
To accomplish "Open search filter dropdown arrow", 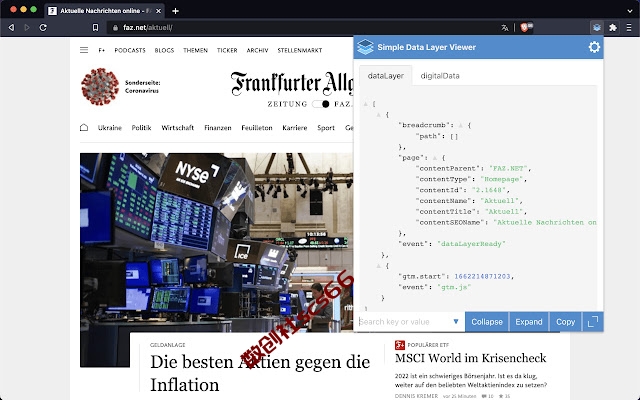I will [456, 322].
